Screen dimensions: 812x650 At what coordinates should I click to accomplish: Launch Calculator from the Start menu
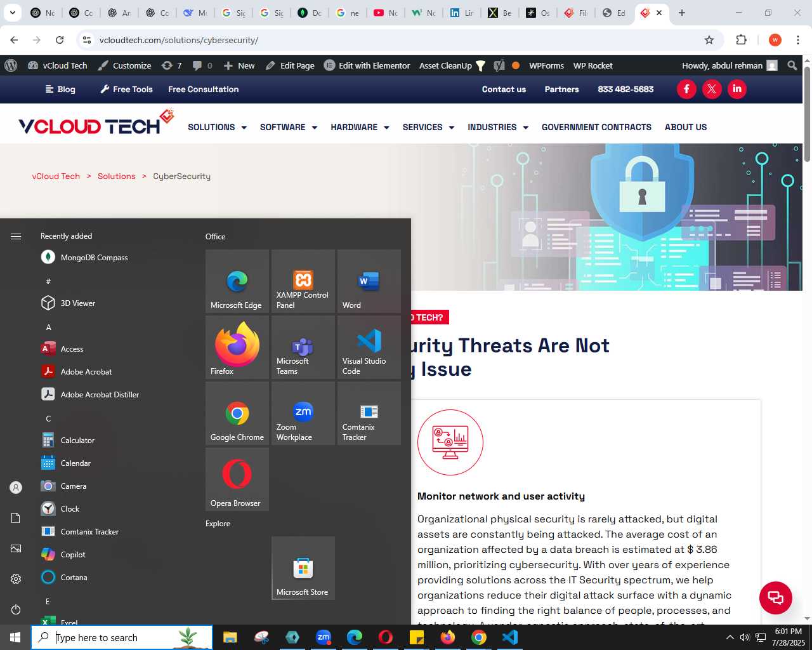click(x=67, y=440)
